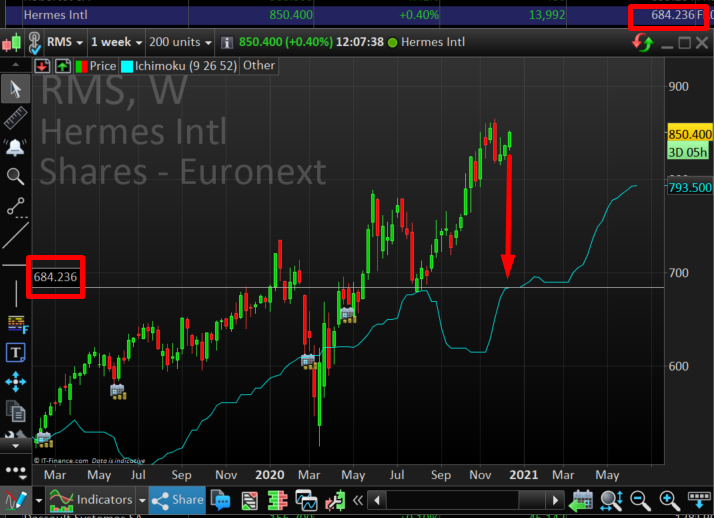Open the bell alert tool
Image resolution: width=714 pixels, height=518 pixels.
(x=15, y=147)
